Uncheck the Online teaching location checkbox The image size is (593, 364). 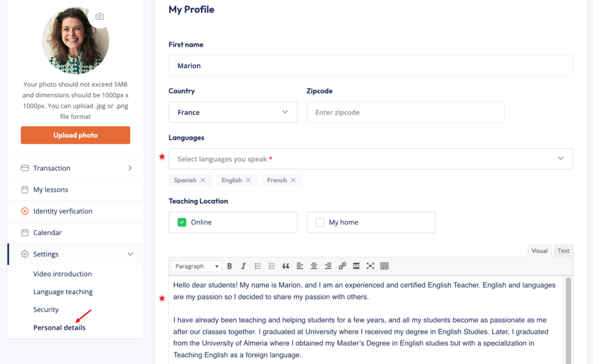(182, 222)
